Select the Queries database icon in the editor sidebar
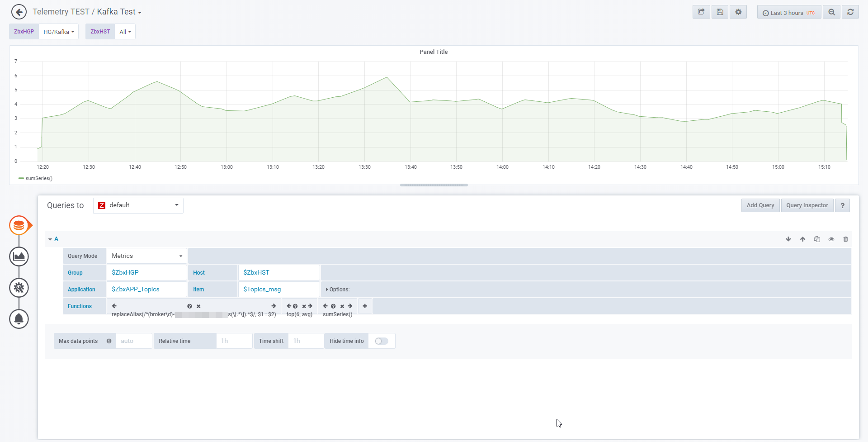 tap(19, 225)
